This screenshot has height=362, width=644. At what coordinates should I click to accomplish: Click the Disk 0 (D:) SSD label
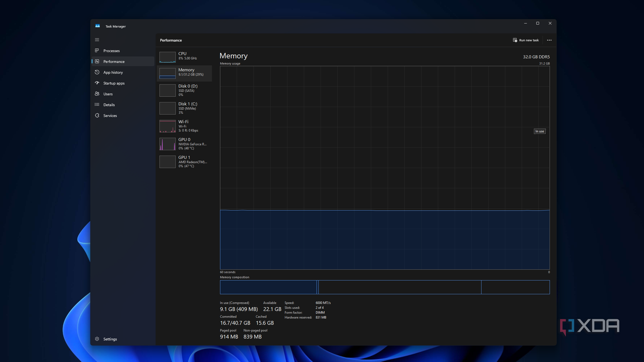click(x=188, y=90)
